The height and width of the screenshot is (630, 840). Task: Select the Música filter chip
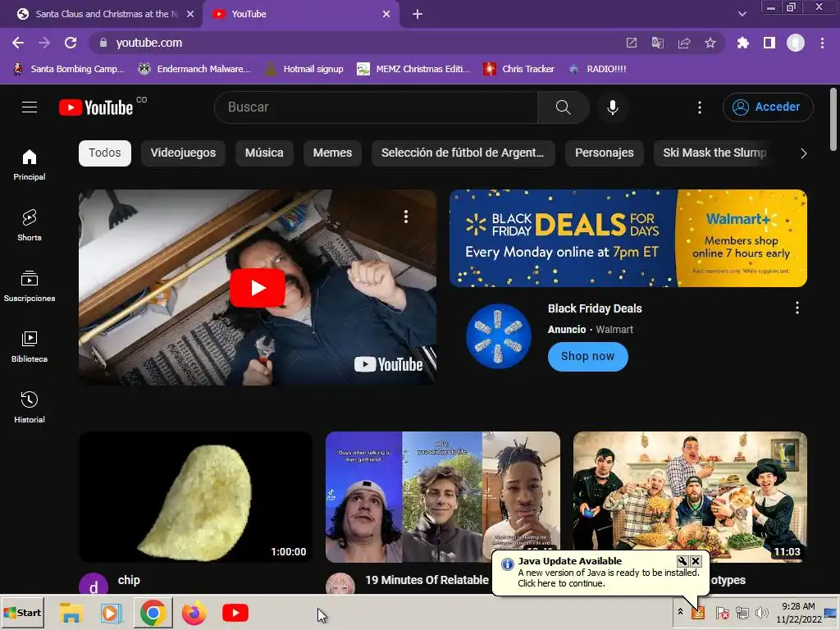click(264, 153)
